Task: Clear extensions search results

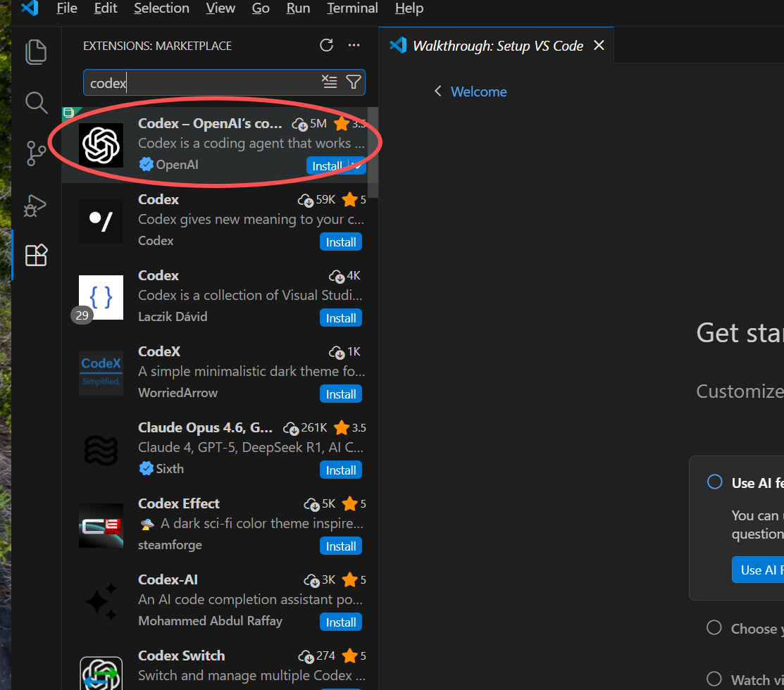Action: point(329,82)
